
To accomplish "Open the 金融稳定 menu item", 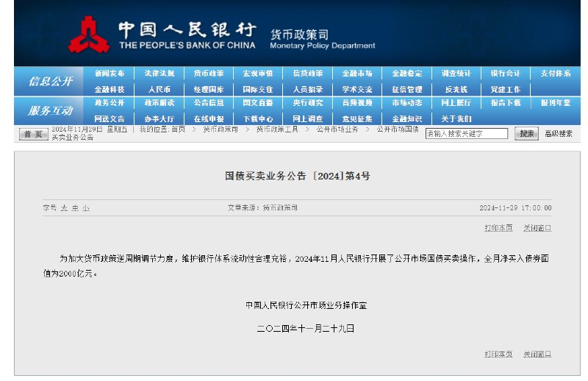I will (x=407, y=74).
